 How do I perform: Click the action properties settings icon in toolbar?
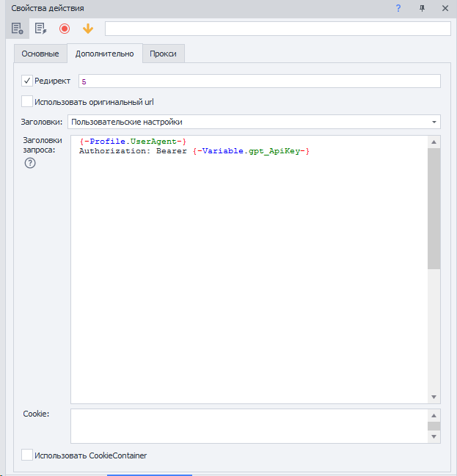18,29
